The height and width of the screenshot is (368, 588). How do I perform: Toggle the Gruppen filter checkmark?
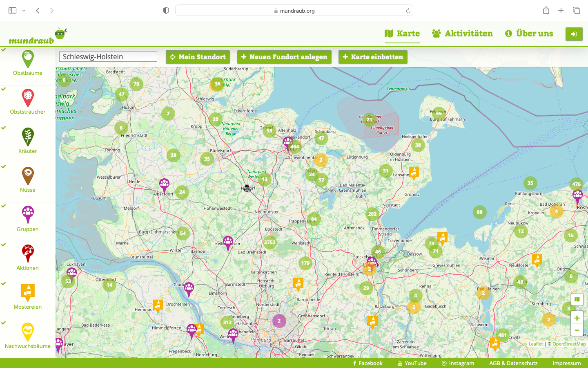pos(4,206)
